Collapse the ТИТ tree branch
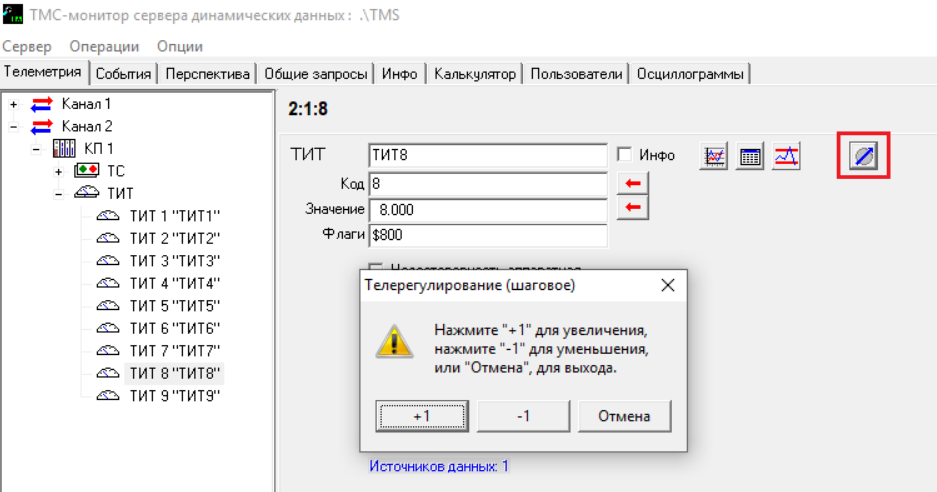Screen dimensions: 937x492 click(59, 193)
